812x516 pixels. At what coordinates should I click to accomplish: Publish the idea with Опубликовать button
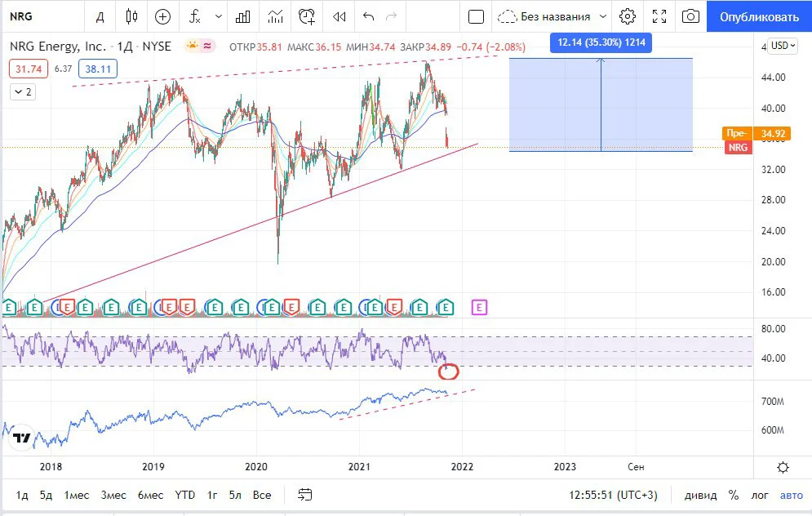[759, 16]
